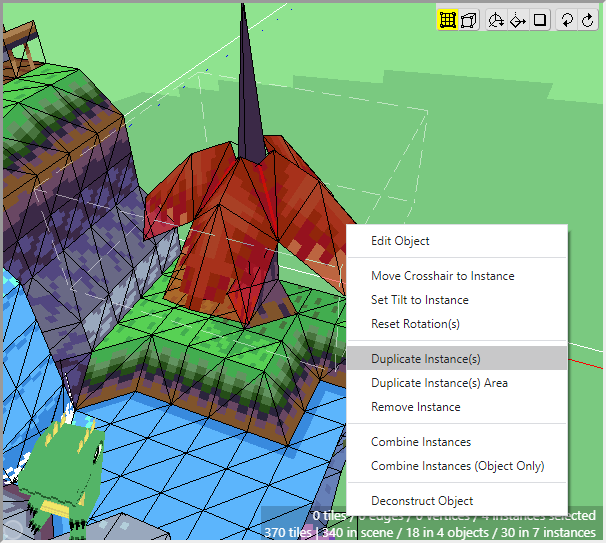Click the dark purple tower spire
Image resolution: width=606 pixels, height=543 pixels.
[x=246, y=90]
